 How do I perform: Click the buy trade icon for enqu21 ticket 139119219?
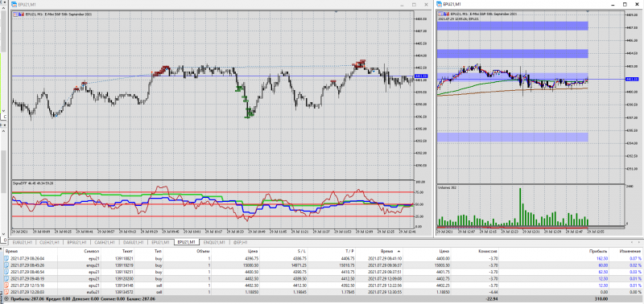click(x=6, y=265)
